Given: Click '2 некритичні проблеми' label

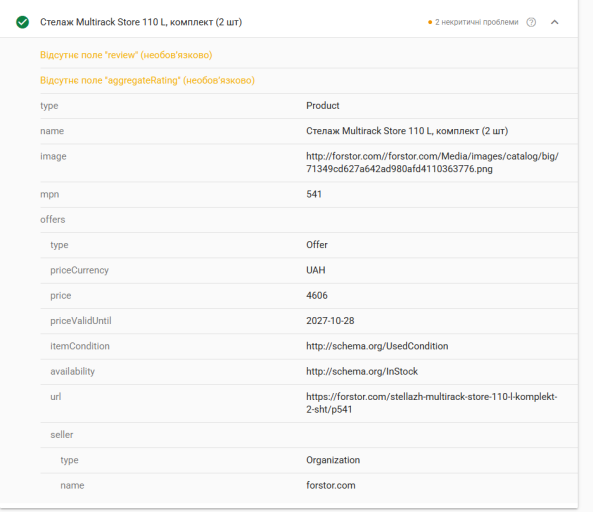Looking at the screenshot, I should pyautogui.click(x=477, y=22).
